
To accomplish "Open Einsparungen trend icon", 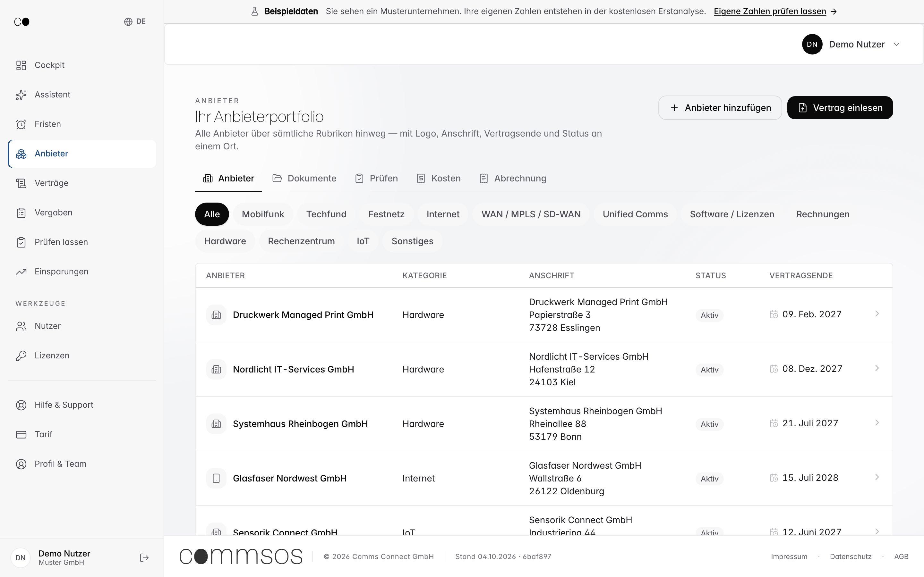I will tap(21, 272).
